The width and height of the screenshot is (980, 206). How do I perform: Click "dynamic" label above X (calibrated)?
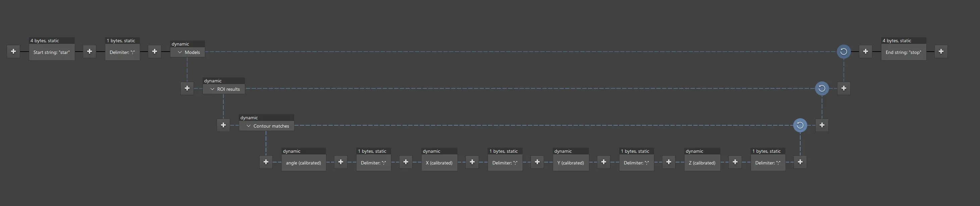pos(431,151)
